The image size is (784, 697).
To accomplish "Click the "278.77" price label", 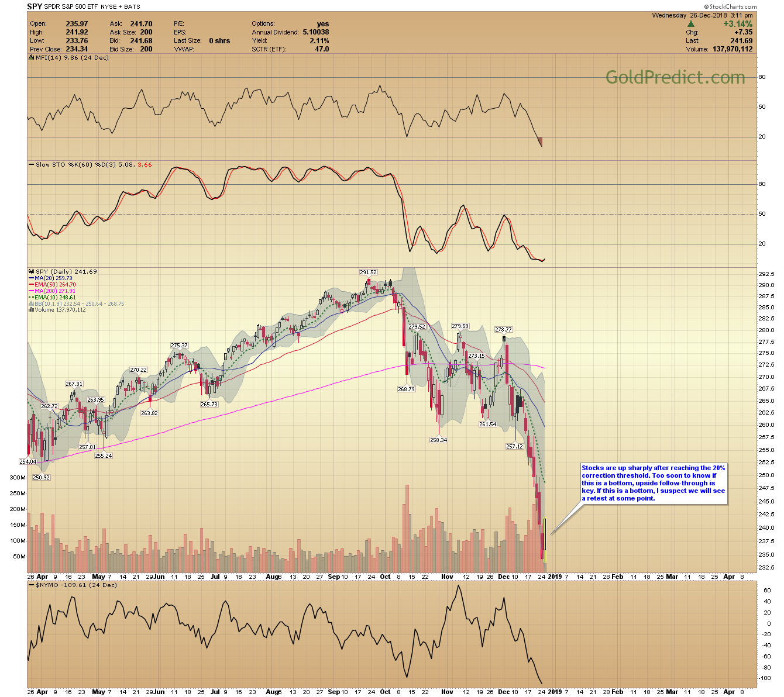I will (x=504, y=330).
